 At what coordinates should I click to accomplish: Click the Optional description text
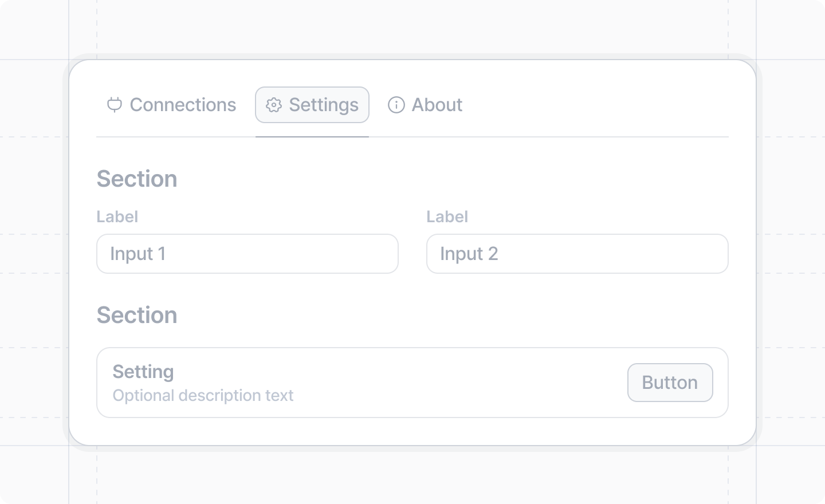point(203,395)
